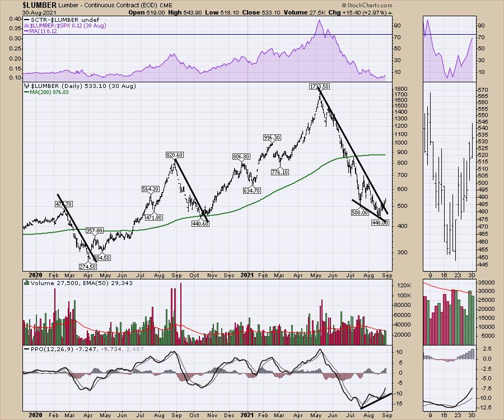Click the MA(200) 876.83 legend entry

48,92
